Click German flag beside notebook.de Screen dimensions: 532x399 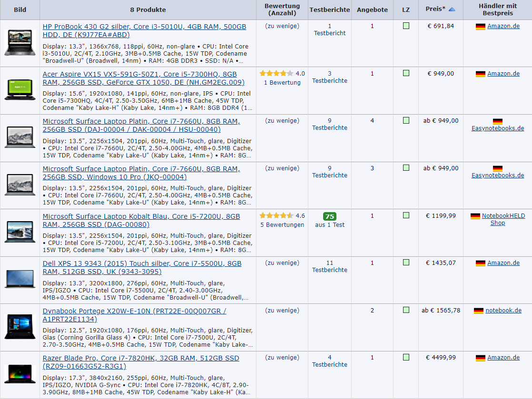[x=478, y=311]
